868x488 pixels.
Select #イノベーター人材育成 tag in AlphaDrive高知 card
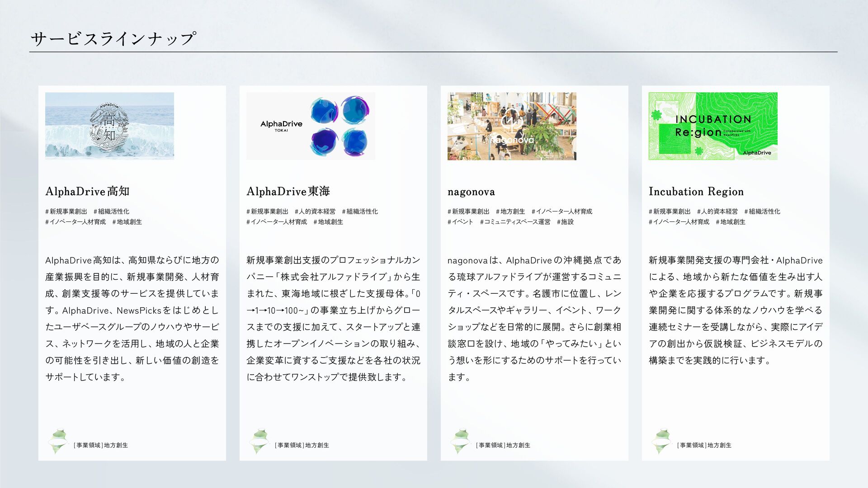pyautogui.click(x=75, y=222)
